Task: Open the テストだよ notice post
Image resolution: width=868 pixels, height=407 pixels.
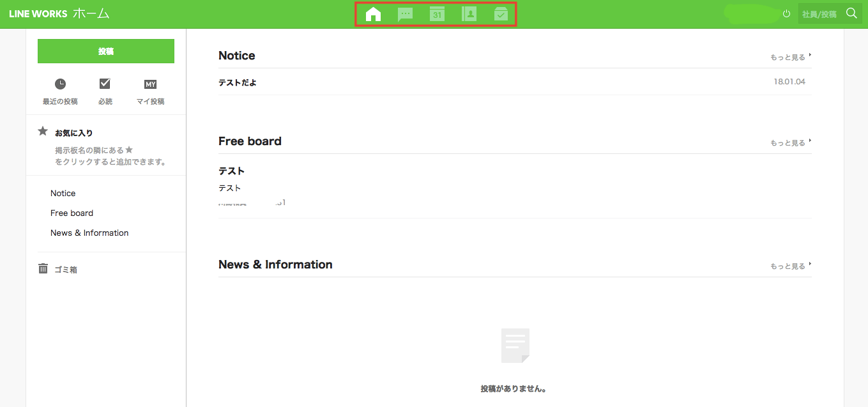Action: [238, 82]
